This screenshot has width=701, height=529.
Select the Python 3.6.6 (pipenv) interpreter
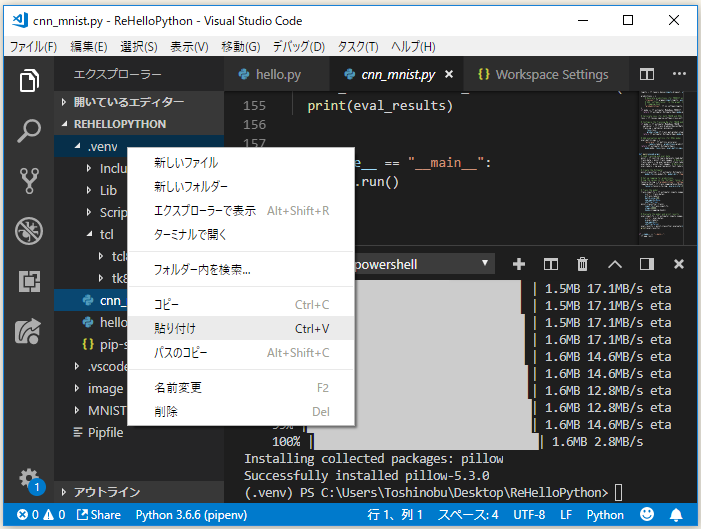[x=191, y=515]
